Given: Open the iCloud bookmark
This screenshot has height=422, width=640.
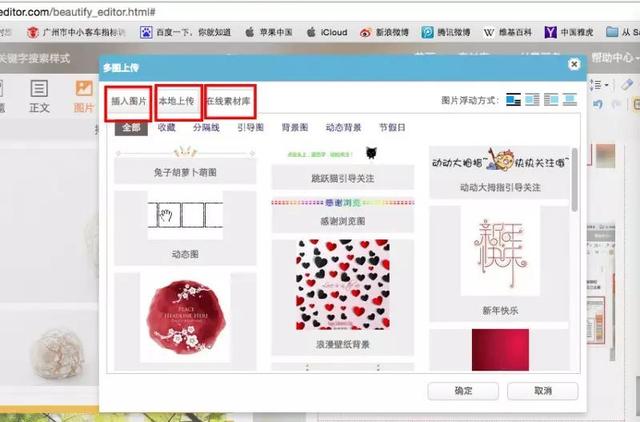Looking at the screenshot, I should coord(327,32).
